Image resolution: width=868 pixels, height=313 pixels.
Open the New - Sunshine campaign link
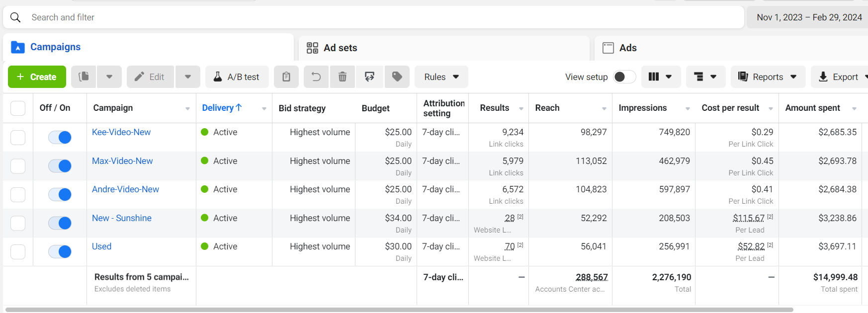click(x=122, y=218)
